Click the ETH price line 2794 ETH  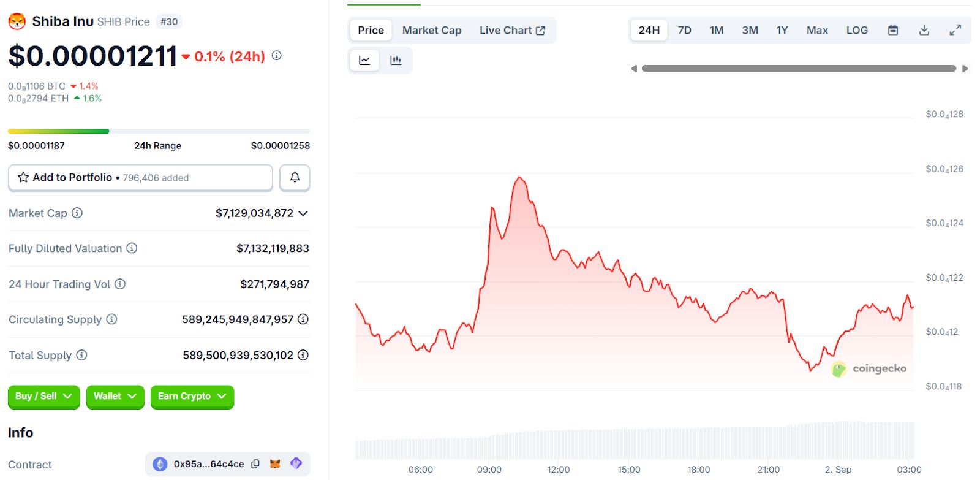point(38,98)
